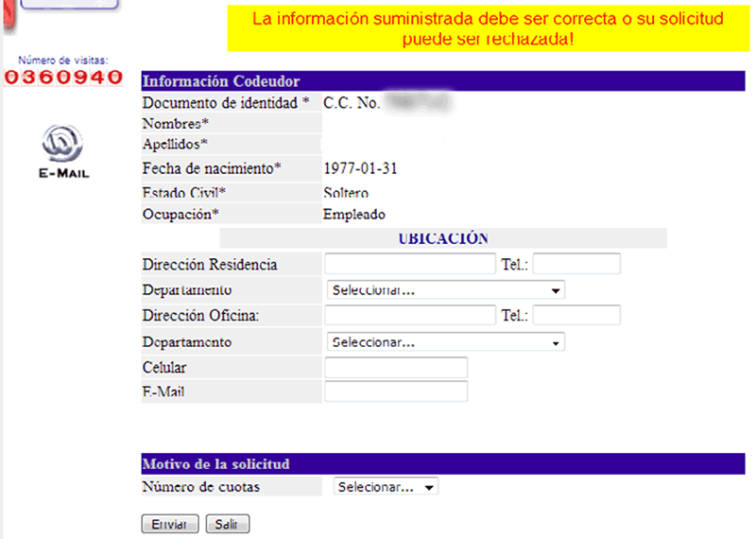Viewport: 756px width, 539px height.
Task: Click the Salir button
Action: (228, 524)
